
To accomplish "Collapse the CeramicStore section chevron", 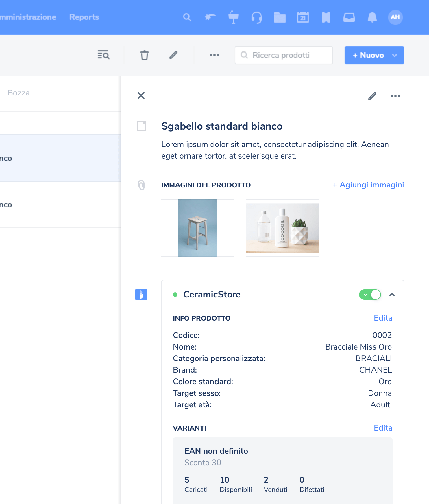I will pyautogui.click(x=392, y=295).
